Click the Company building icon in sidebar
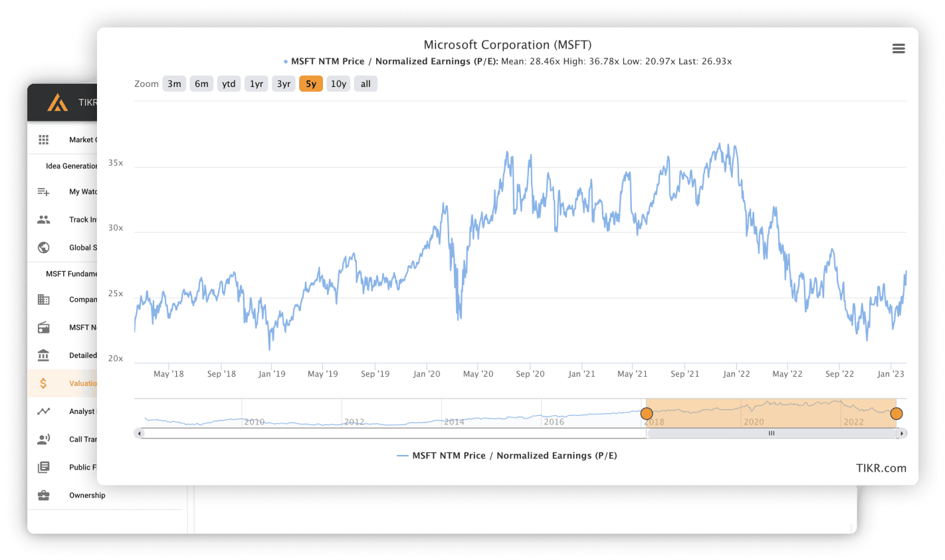 click(x=44, y=300)
